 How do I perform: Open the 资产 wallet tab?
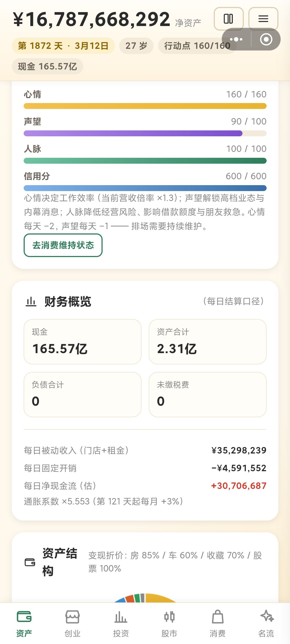(24, 624)
